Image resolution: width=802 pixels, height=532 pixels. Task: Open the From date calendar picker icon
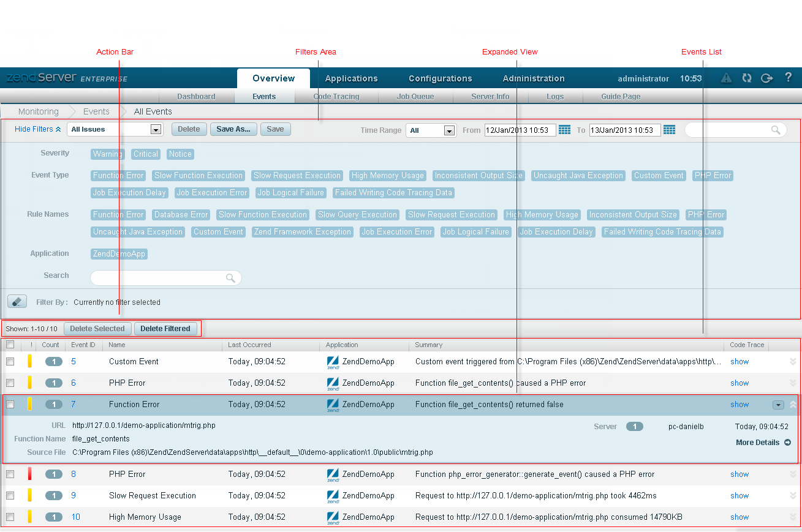click(x=564, y=130)
